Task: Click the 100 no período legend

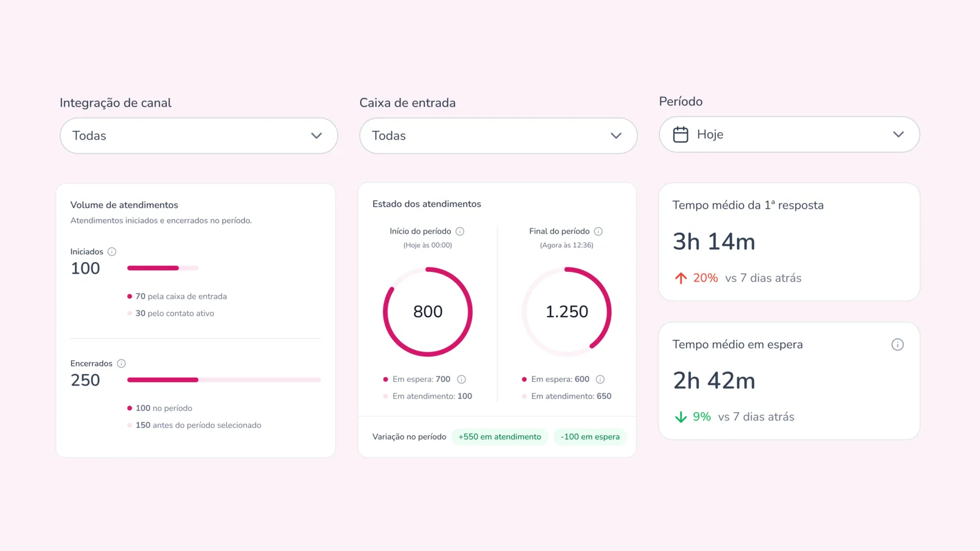Action: click(x=160, y=408)
